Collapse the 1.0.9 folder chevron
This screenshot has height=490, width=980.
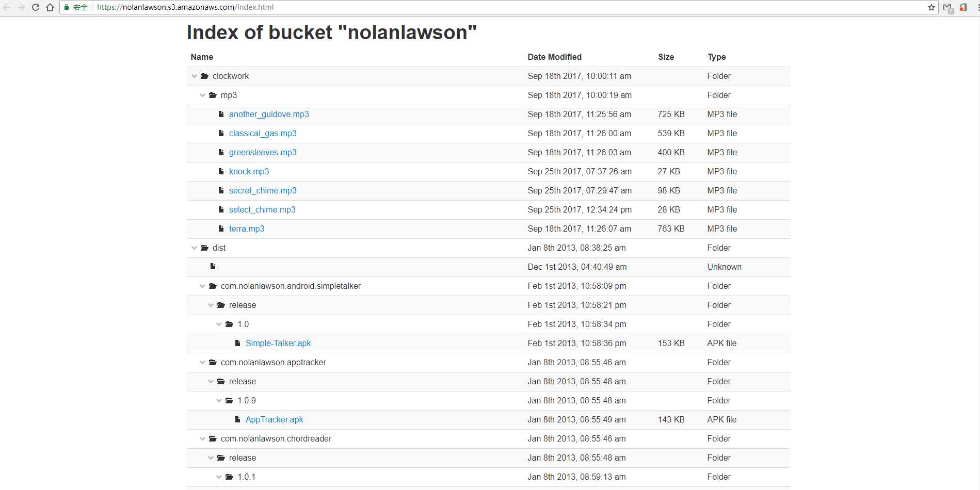pos(219,401)
